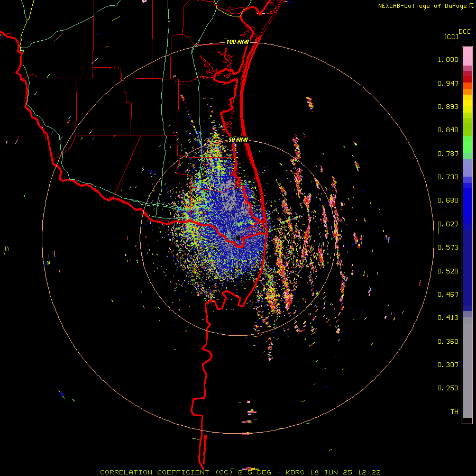
Task: Click the black radar site dot at center
Action: point(238,238)
